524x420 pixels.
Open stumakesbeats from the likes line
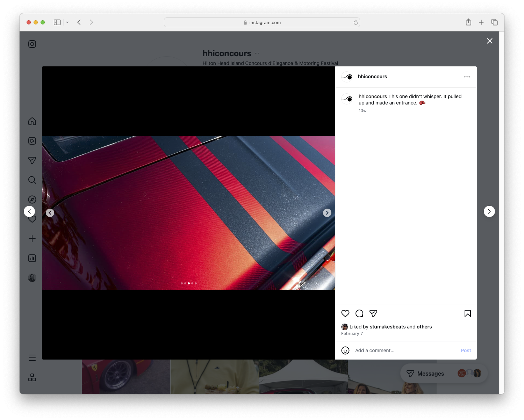[388, 327]
